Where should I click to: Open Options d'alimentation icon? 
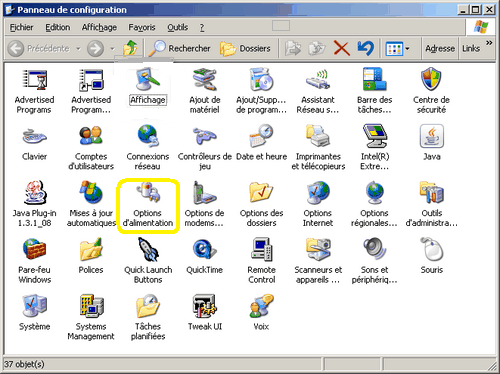[x=148, y=193]
